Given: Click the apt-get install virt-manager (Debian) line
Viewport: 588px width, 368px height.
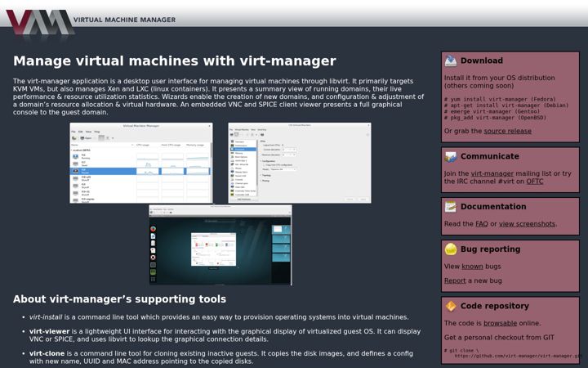Looking at the screenshot, I should tap(506, 105).
